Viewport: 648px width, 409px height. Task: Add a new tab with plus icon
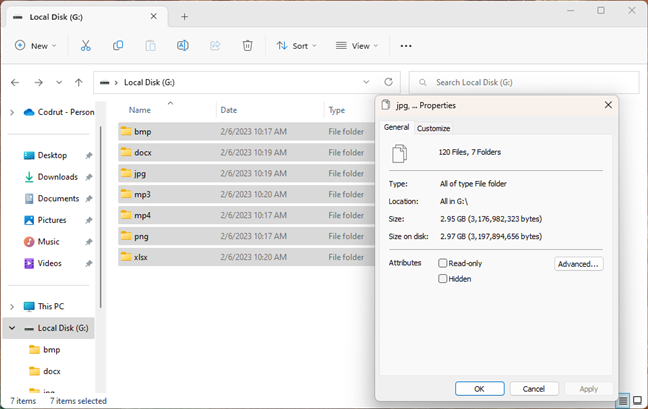185,17
